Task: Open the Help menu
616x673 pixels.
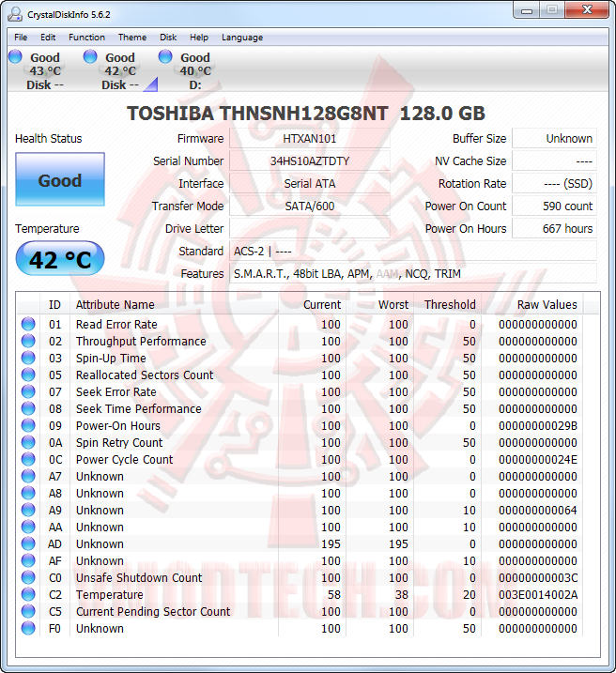Action: point(199,38)
